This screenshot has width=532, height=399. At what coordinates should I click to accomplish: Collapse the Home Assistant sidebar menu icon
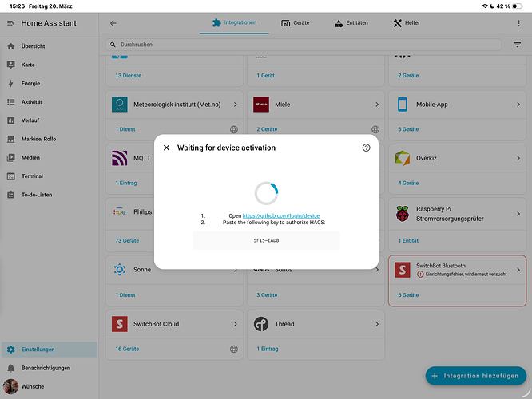[11, 23]
